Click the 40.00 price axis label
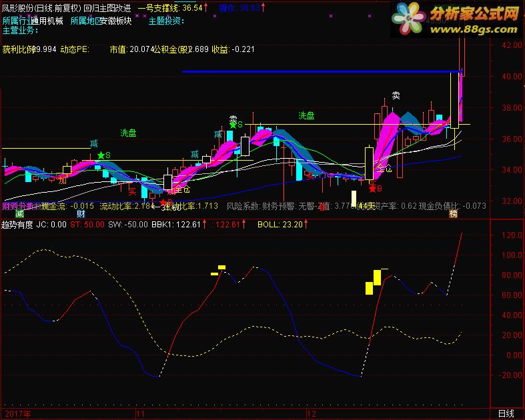The height and width of the screenshot is (420, 525). click(512, 76)
